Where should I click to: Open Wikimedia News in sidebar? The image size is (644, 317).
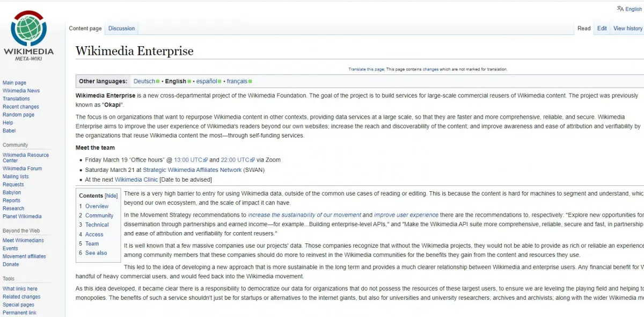tap(21, 91)
